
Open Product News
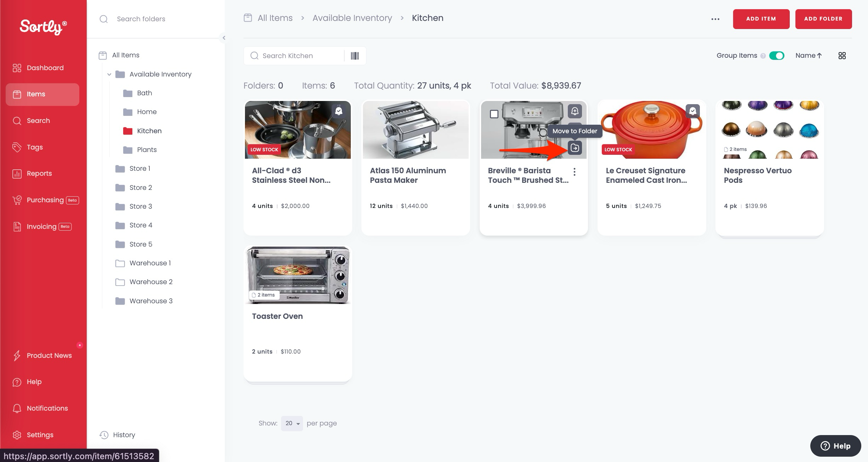[42, 355]
